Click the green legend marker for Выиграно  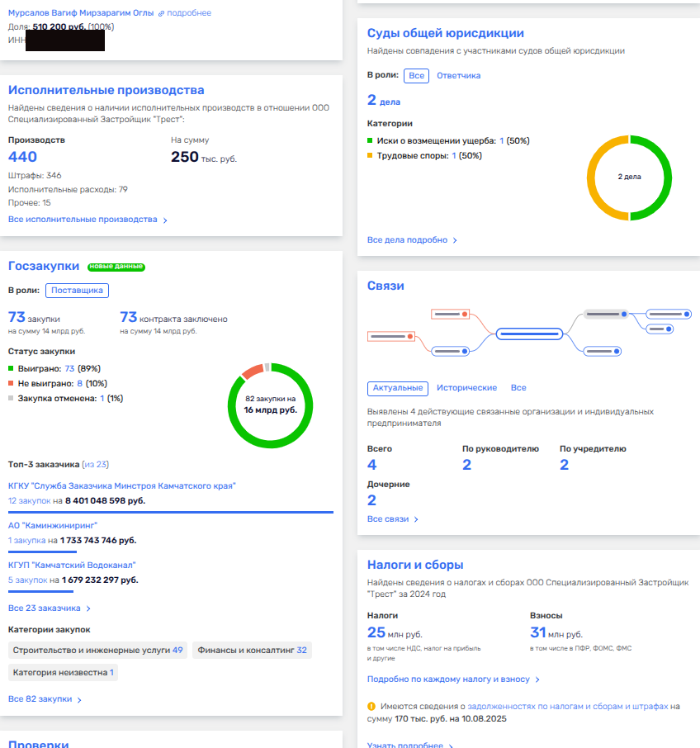pyautogui.click(x=12, y=369)
